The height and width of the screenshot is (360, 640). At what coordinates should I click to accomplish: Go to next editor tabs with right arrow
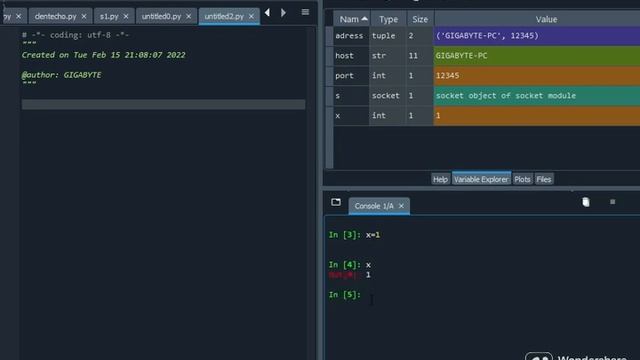(283, 13)
